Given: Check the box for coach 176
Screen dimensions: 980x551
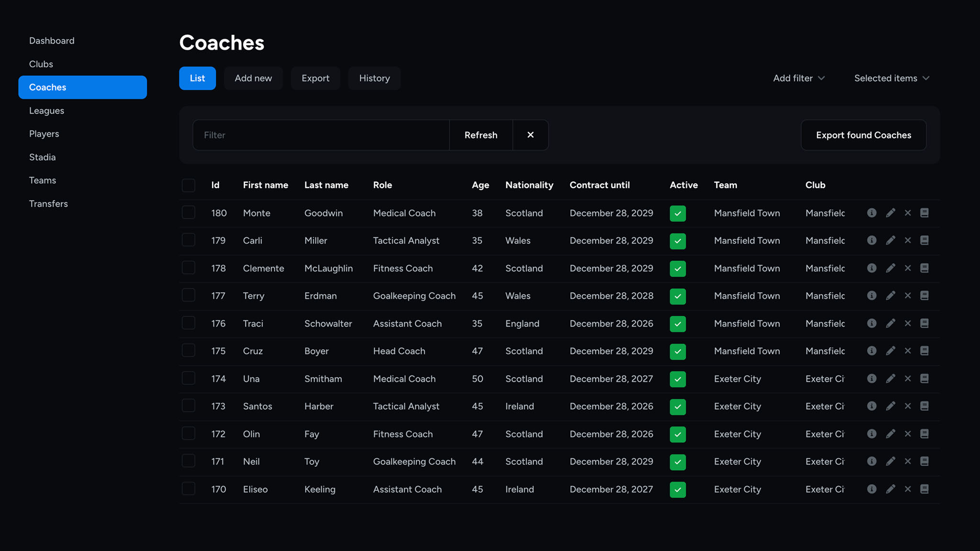Looking at the screenshot, I should tap(189, 323).
